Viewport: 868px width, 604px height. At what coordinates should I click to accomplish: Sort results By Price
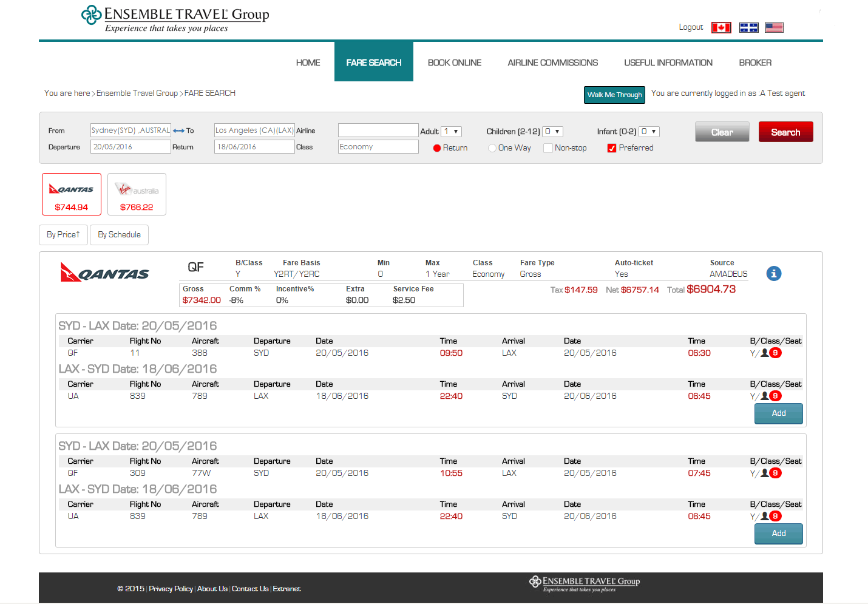click(63, 235)
